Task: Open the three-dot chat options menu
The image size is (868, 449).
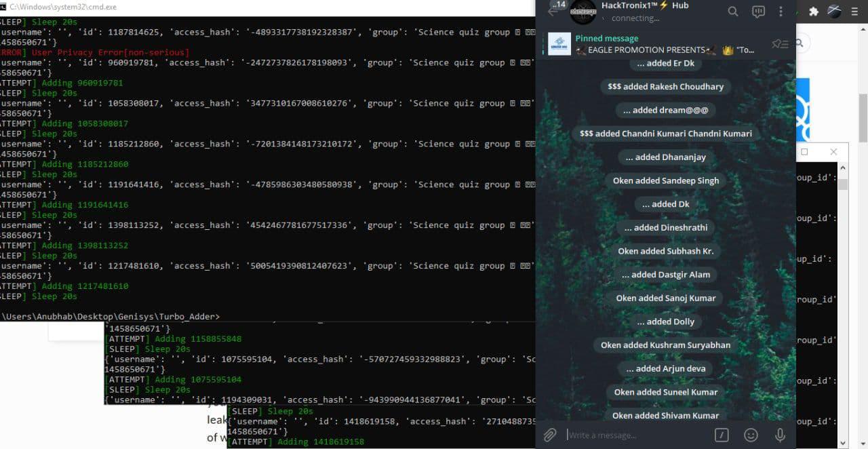Action: pos(781,11)
